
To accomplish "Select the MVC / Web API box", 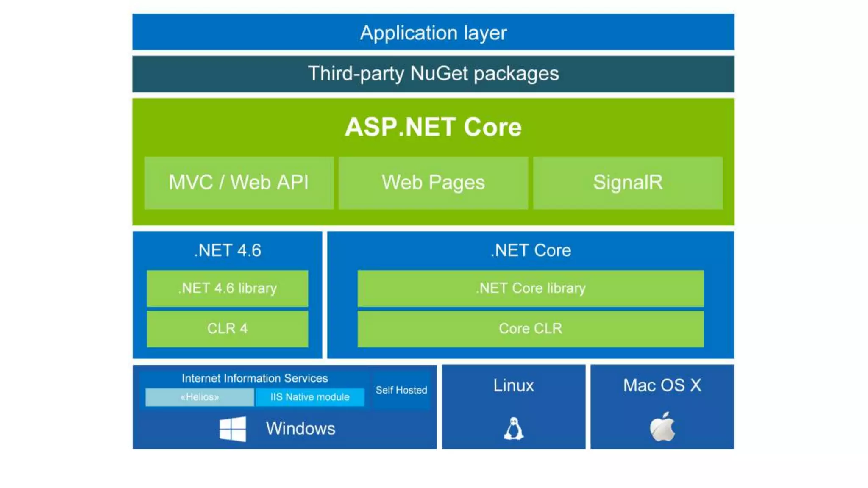I will point(239,183).
